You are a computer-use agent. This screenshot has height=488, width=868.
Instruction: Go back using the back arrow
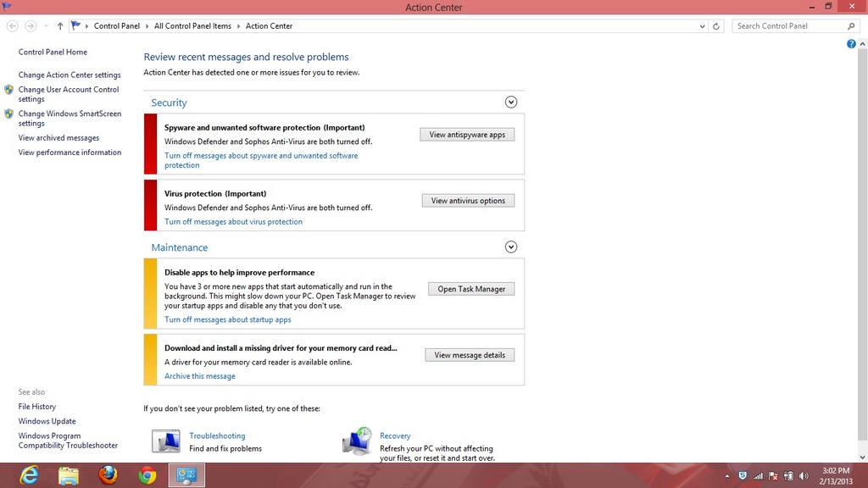[x=12, y=26]
